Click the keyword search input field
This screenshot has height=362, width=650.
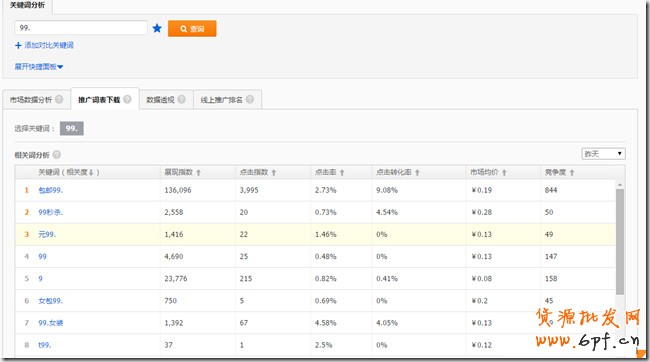[81, 28]
